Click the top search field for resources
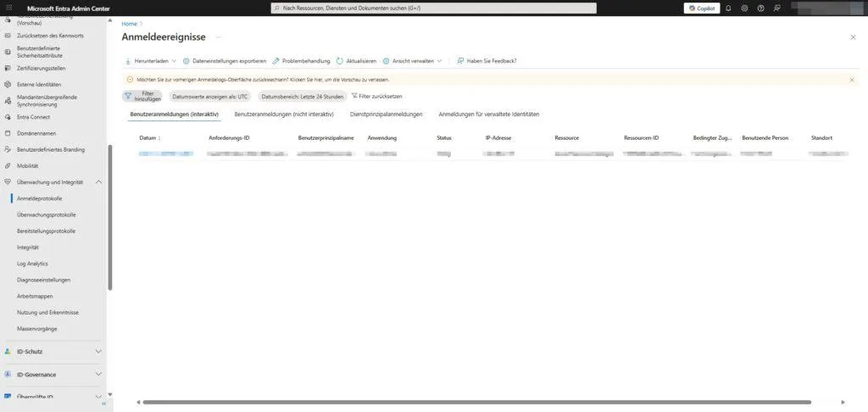The width and height of the screenshot is (868, 412). [x=433, y=8]
